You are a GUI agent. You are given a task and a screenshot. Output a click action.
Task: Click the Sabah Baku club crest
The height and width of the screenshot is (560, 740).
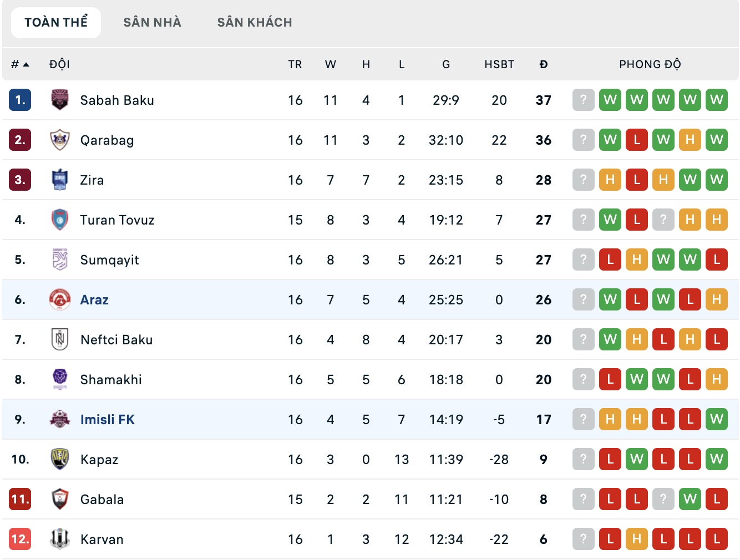[x=59, y=100]
